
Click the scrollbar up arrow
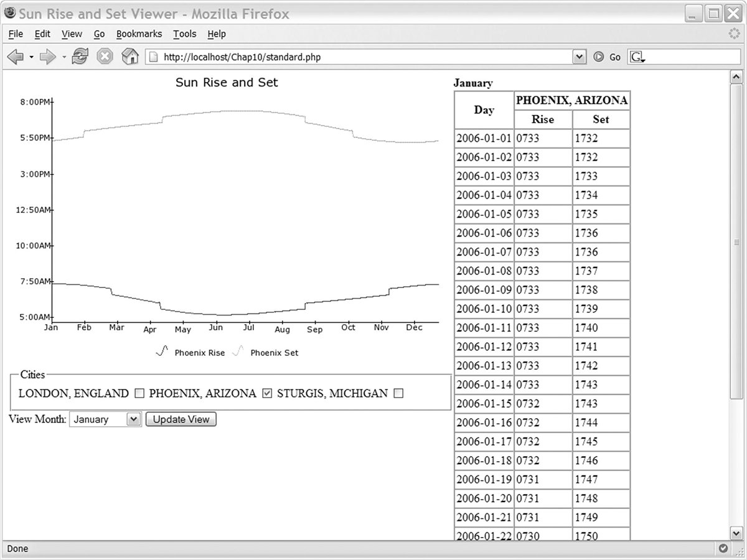[x=736, y=77]
